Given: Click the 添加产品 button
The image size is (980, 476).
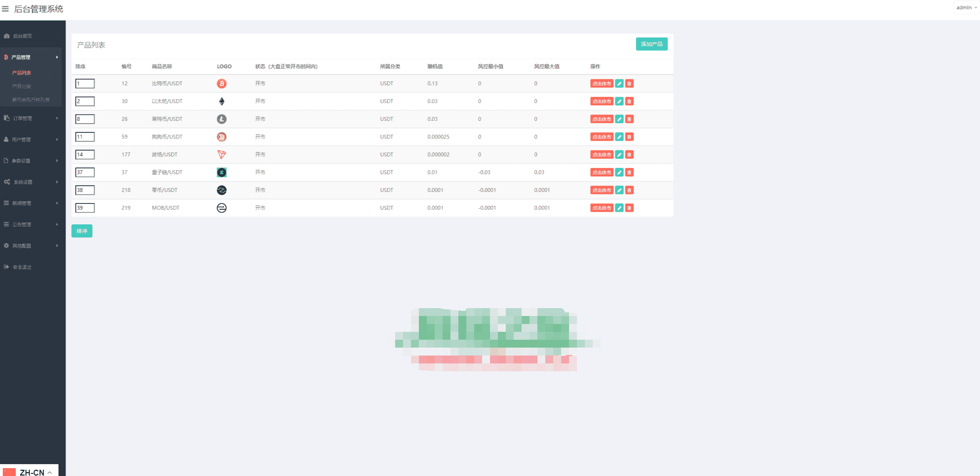Looking at the screenshot, I should (651, 44).
